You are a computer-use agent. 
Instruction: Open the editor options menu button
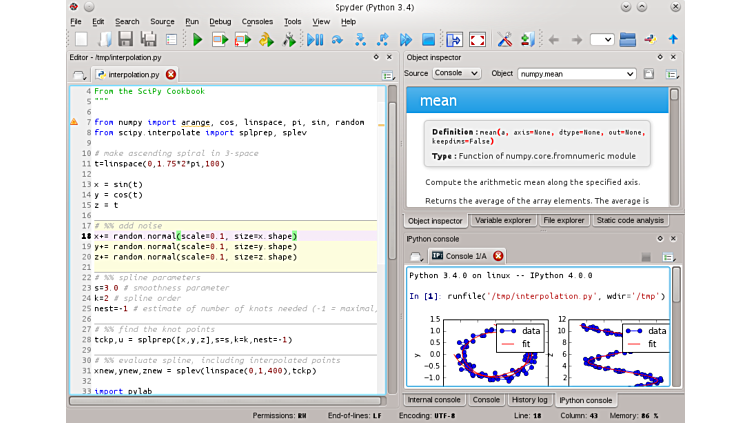pos(387,75)
